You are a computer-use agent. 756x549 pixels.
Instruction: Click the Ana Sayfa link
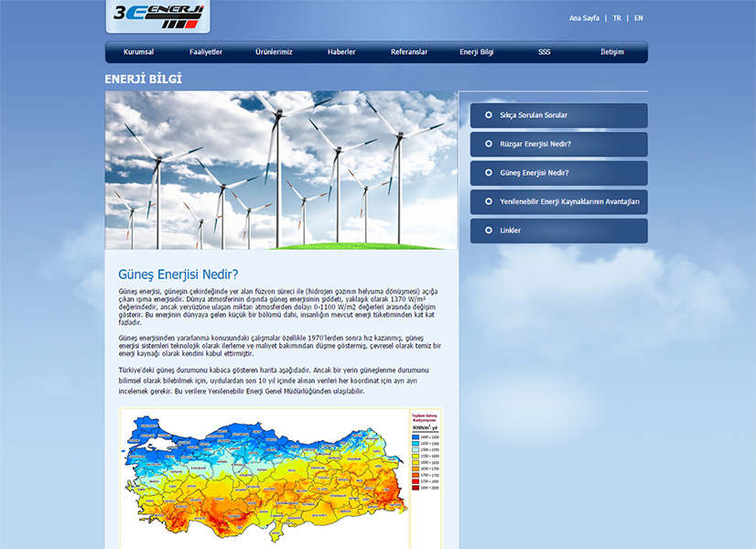[x=584, y=18]
